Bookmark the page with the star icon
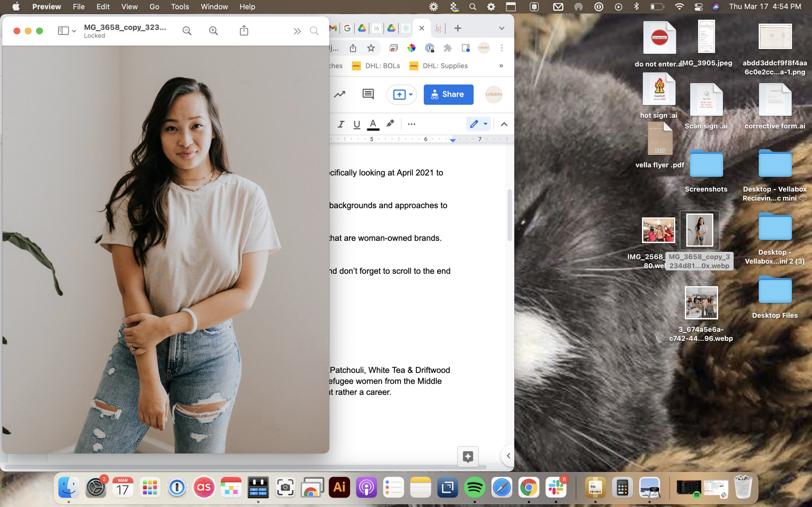 click(x=371, y=48)
